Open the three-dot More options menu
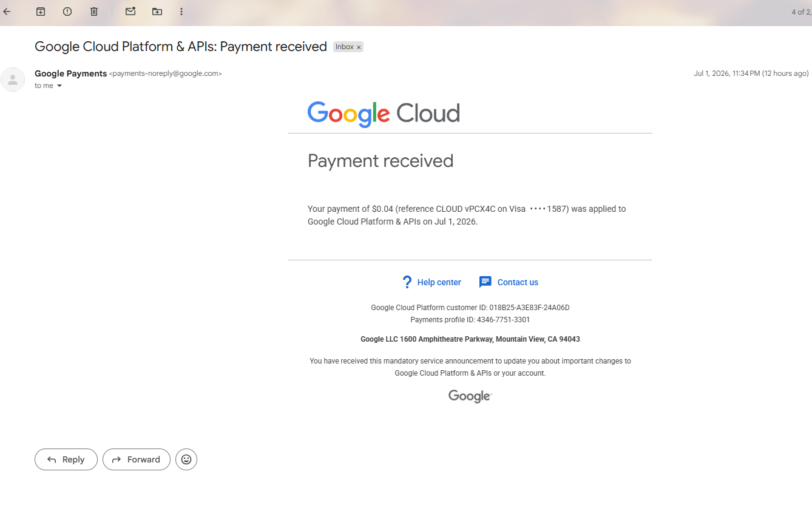This screenshot has width=812, height=511. pos(181,12)
